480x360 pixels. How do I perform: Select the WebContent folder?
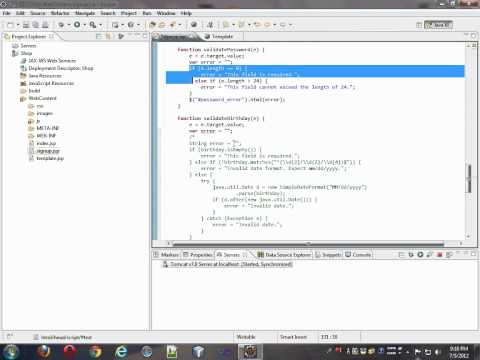[42, 98]
